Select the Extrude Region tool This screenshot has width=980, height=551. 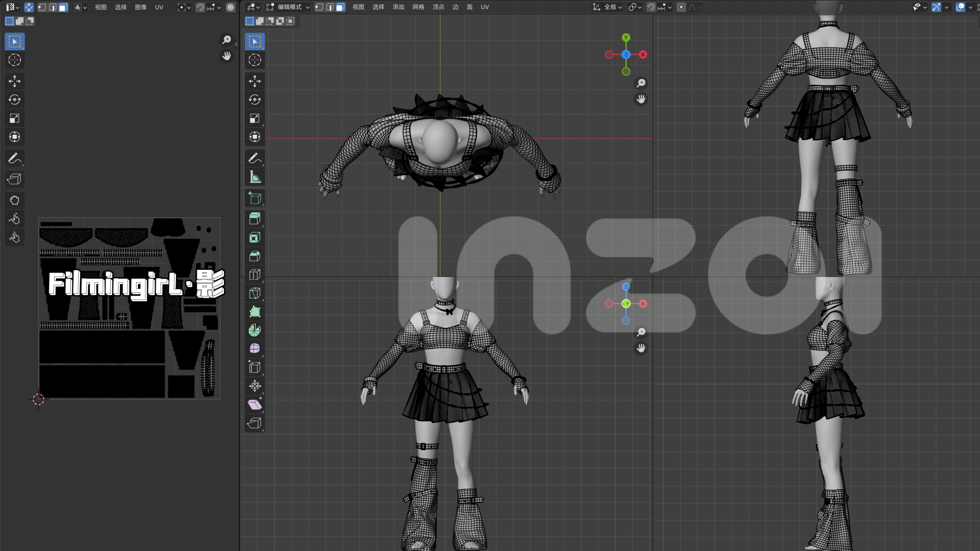pos(255,218)
